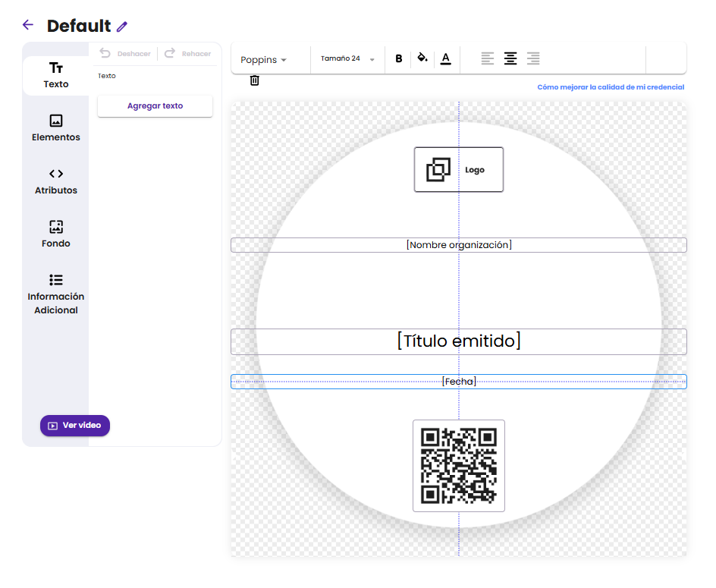Open the Cómo mejorar la calidad link
This screenshot has height=588, width=716.
click(611, 87)
